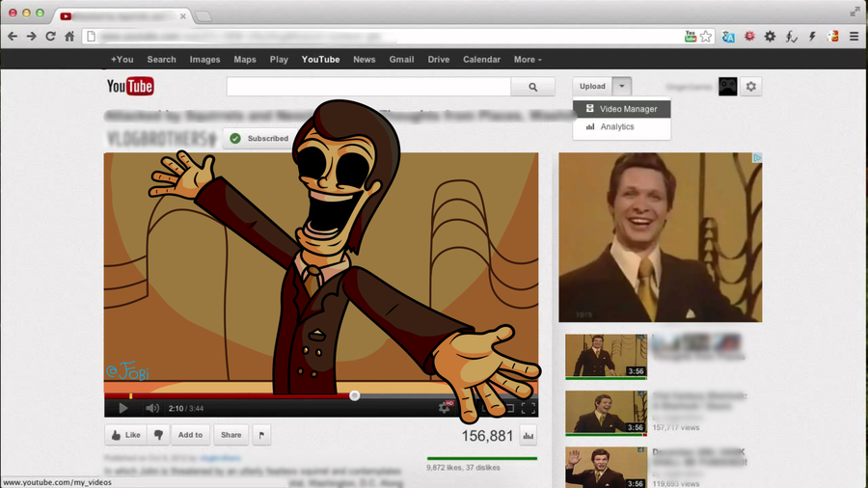868x488 pixels.
Task: Click YouTube in the Google bar
Action: coord(320,59)
